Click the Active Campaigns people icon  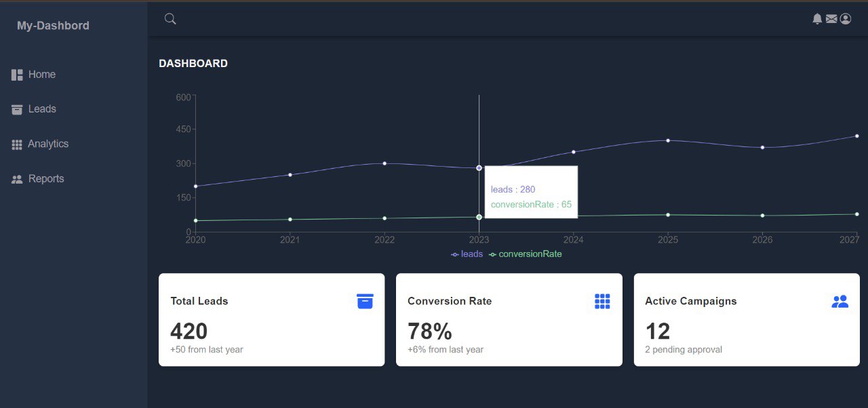pos(840,302)
